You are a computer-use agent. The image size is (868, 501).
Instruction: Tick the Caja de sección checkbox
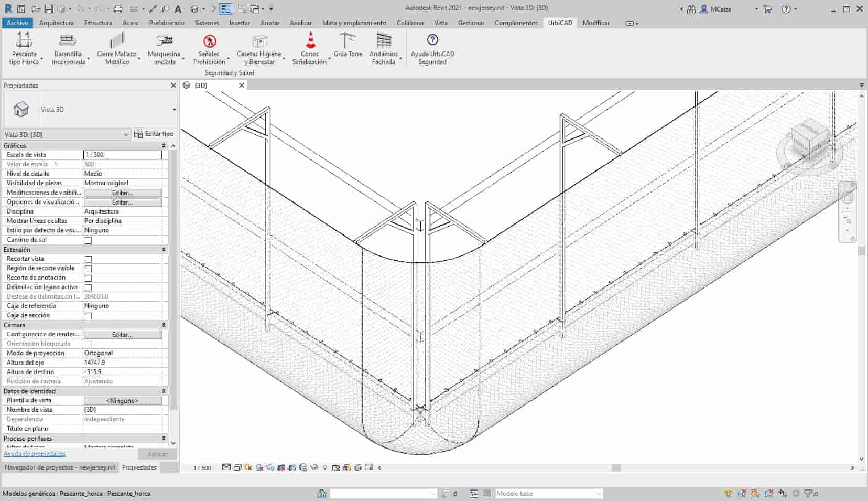(x=88, y=316)
